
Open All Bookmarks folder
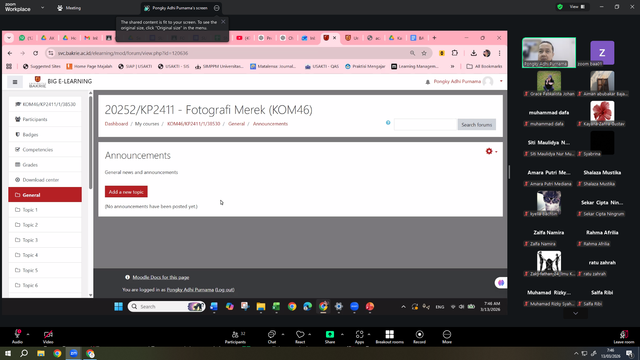(x=484, y=66)
